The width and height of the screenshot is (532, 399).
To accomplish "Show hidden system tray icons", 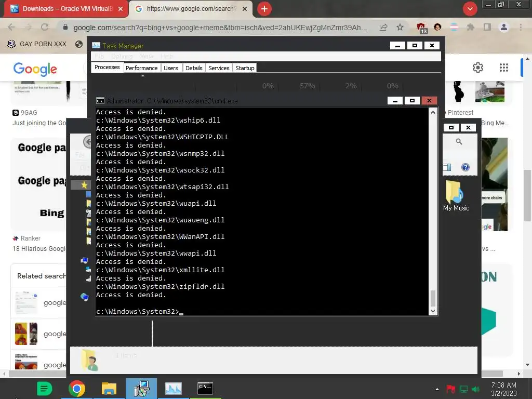I will [437, 389].
